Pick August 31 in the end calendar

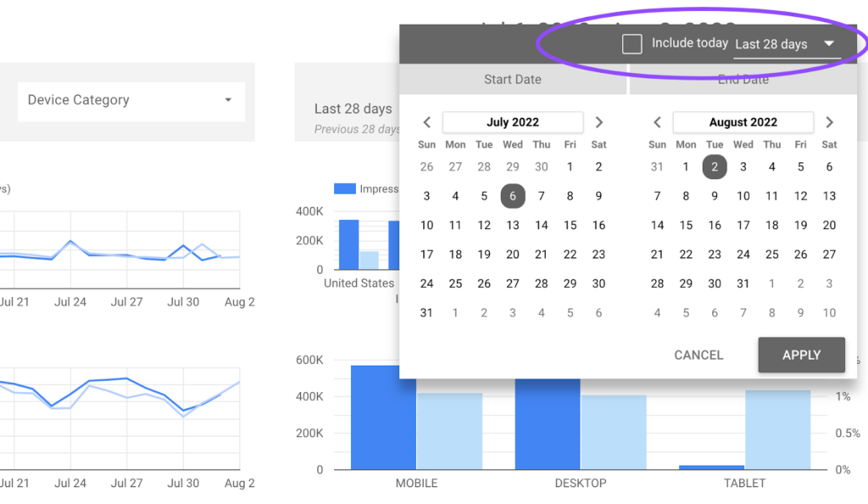[x=743, y=283]
